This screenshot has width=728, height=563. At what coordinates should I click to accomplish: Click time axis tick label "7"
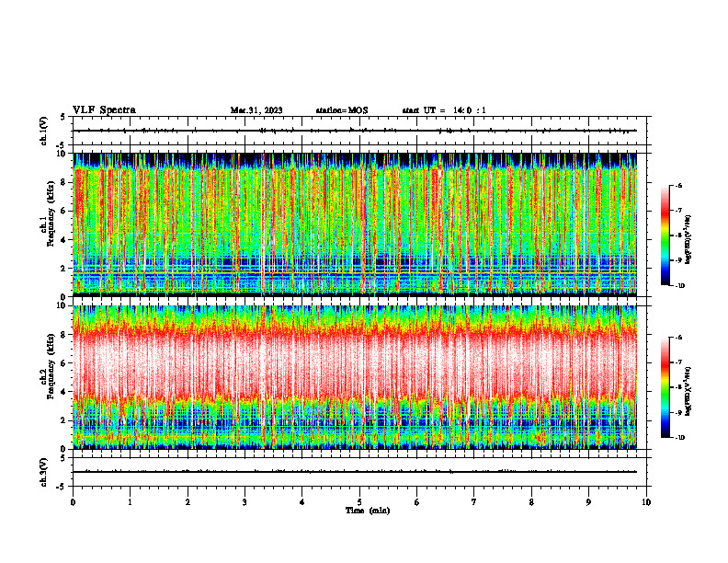(474, 502)
